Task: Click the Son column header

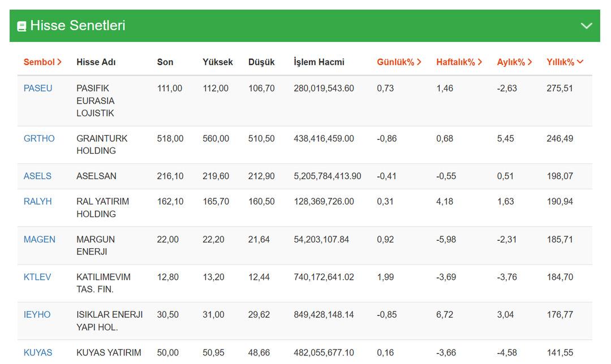Action: 165,62
